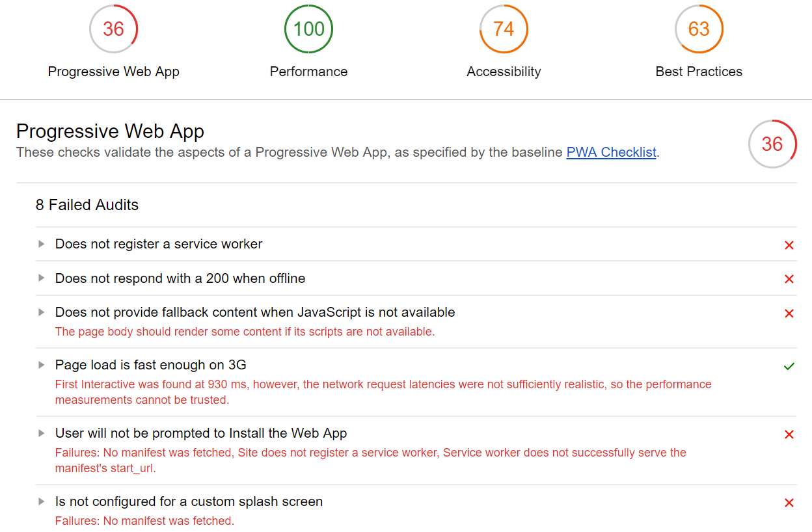Jump to the Accessibility category label
The width and height of the screenshot is (812, 532).
[x=504, y=72]
